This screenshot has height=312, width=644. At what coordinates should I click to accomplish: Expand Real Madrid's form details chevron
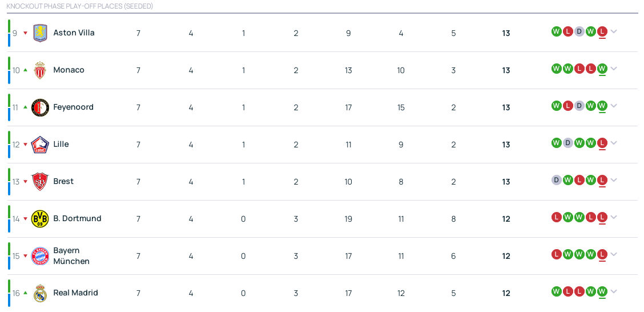point(614,291)
